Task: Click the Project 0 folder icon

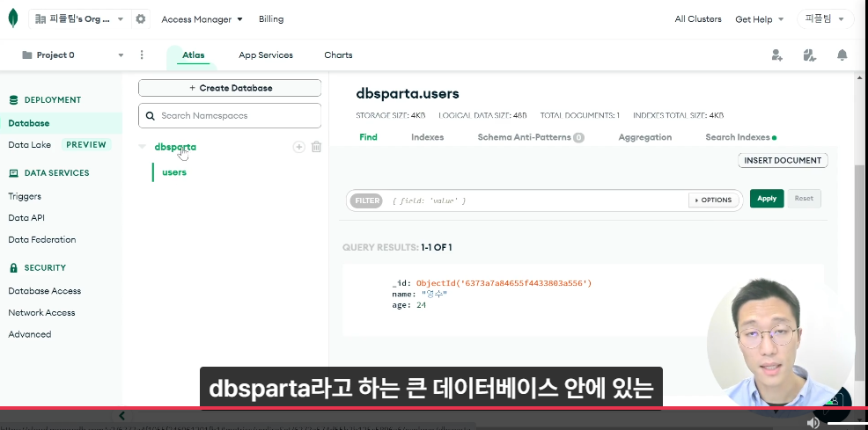Action: 26,55
